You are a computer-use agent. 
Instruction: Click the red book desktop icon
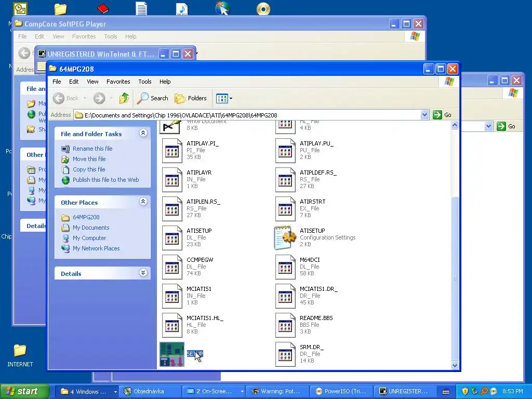tap(102, 8)
